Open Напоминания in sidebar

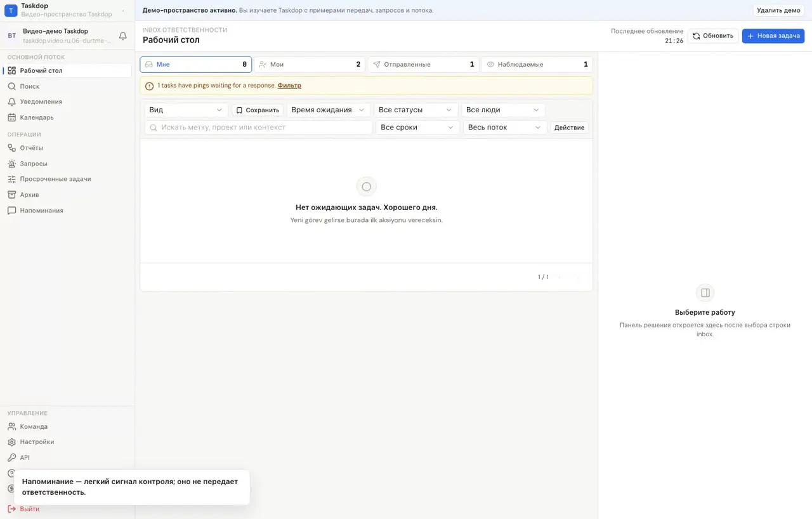(67, 210)
